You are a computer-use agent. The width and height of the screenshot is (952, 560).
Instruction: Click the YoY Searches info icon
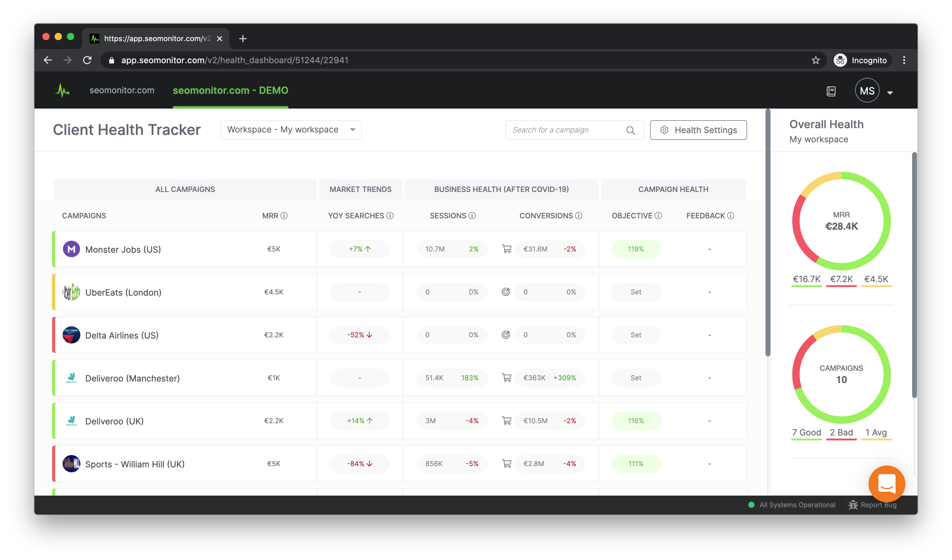[x=390, y=216]
